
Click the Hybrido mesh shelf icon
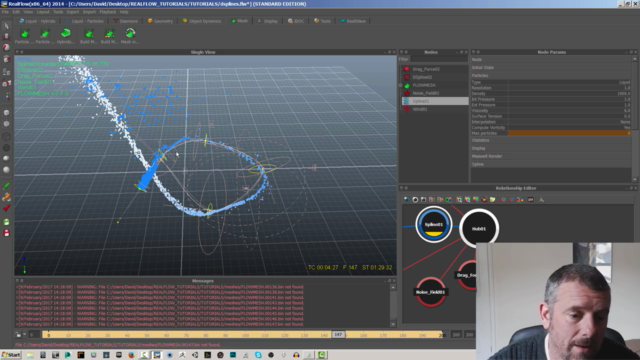click(65, 33)
